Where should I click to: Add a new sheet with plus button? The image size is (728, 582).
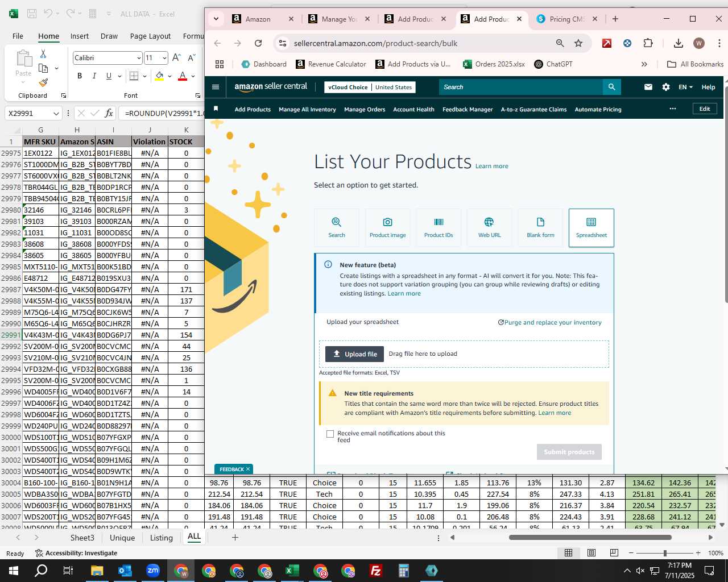(x=235, y=537)
